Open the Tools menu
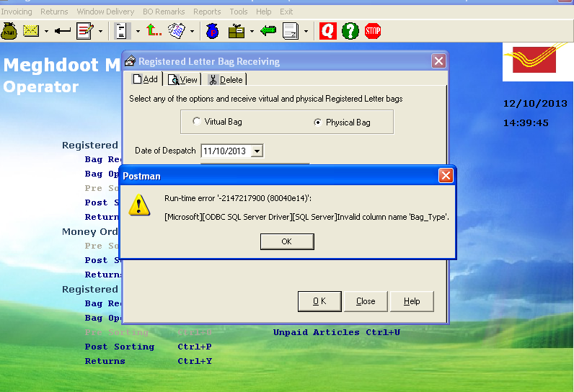574x392 pixels. click(x=239, y=12)
